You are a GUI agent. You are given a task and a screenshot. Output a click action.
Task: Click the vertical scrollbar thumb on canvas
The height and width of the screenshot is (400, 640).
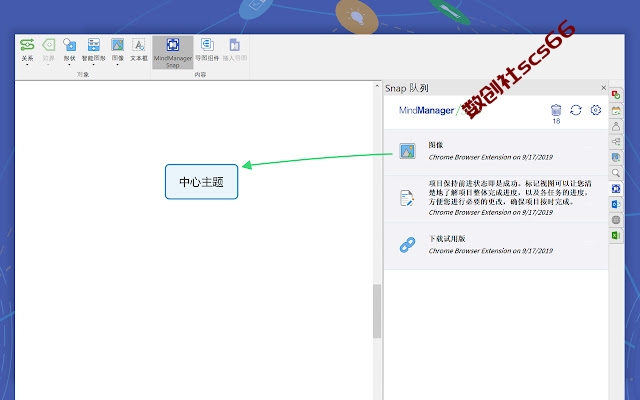[x=377, y=311]
